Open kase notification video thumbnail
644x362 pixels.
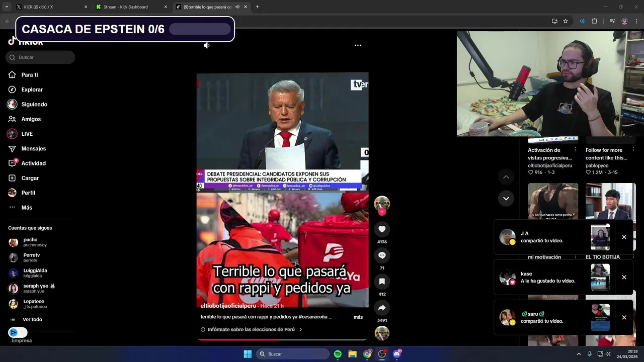point(600,278)
